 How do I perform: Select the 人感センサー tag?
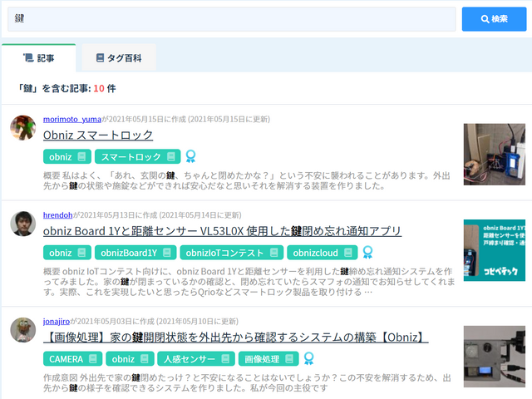tap(196, 359)
